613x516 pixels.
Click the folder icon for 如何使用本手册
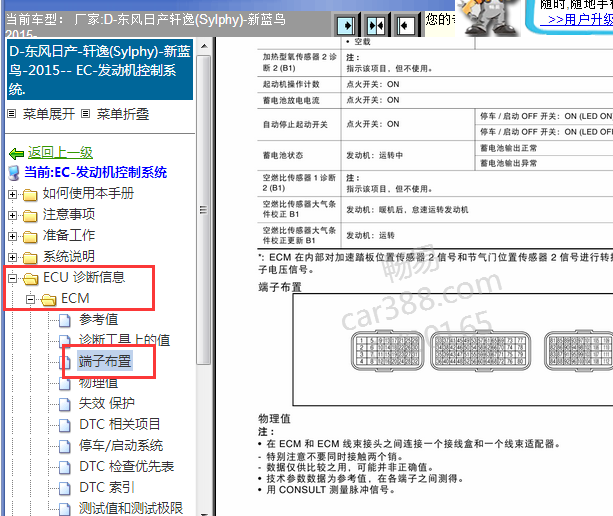coord(30,194)
